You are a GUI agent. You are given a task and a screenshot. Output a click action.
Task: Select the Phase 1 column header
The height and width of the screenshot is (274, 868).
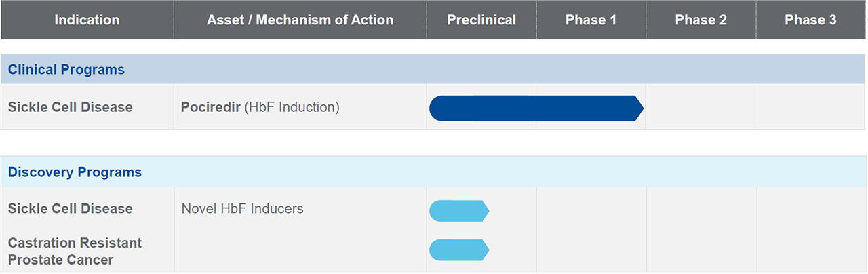pos(591,20)
